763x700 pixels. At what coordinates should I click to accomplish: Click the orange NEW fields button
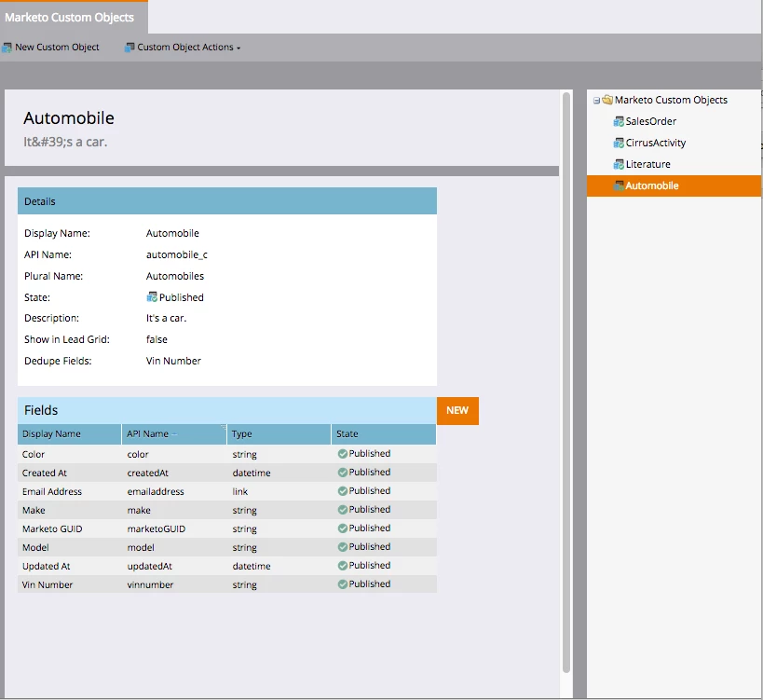457,410
